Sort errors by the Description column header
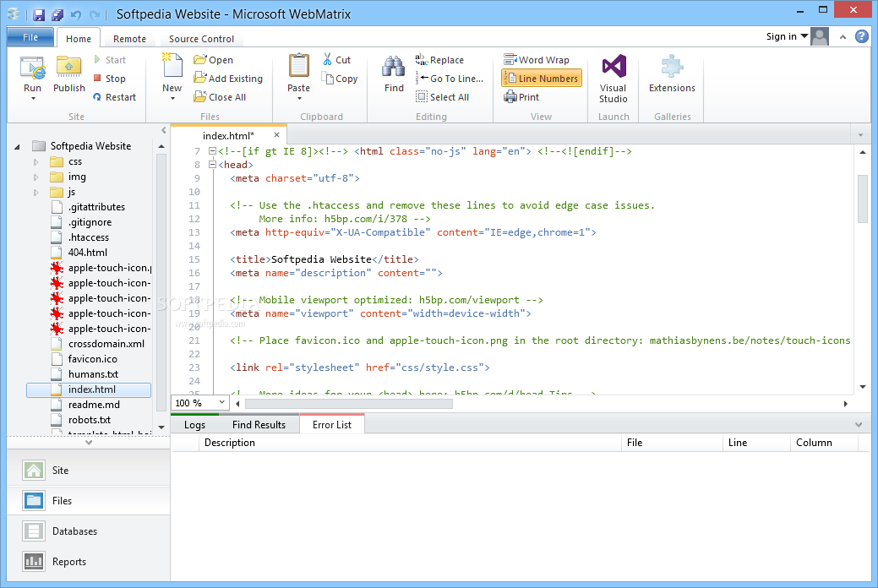Image resolution: width=878 pixels, height=588 pixels. 410,443
